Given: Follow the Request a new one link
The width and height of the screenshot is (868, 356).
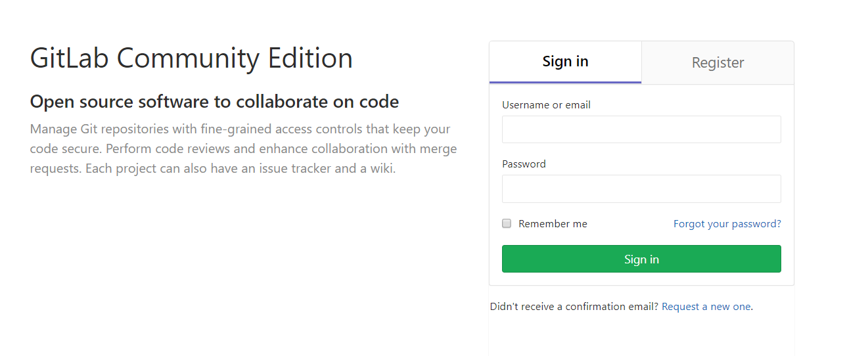Looking at the screenshot, I should [706, 307].
